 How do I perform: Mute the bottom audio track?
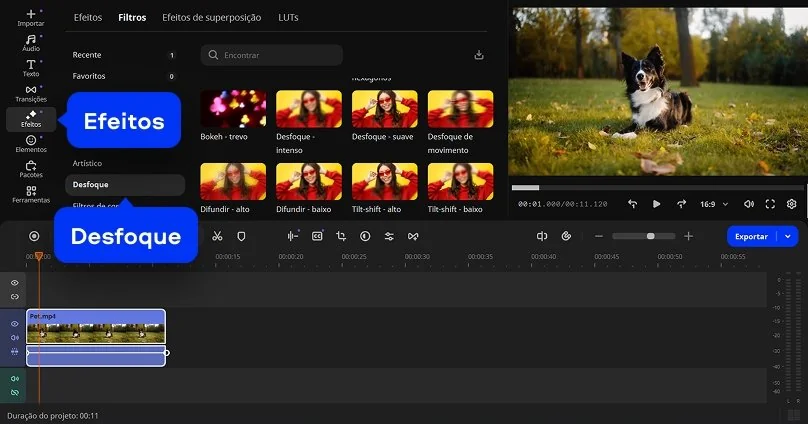click(14, 379)
